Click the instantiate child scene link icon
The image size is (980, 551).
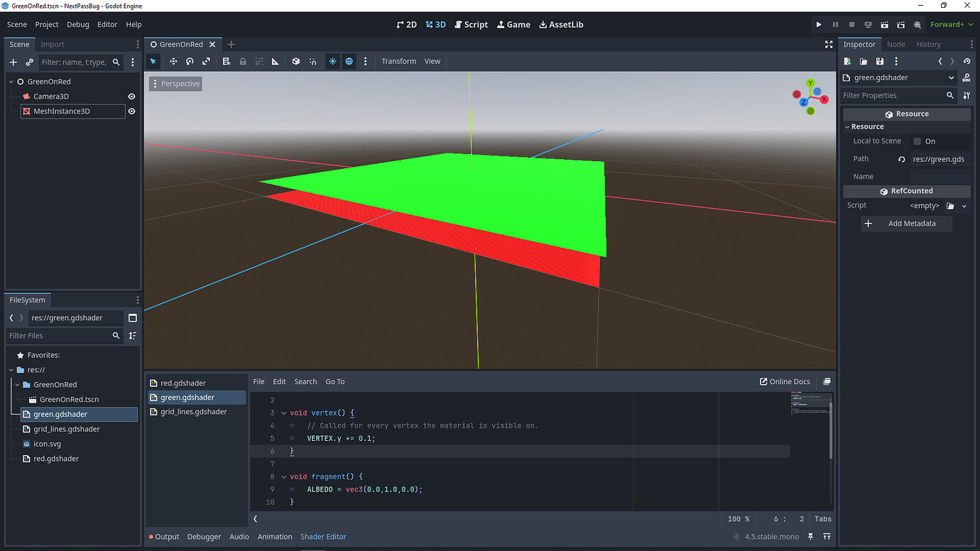(x=29, y=62)
